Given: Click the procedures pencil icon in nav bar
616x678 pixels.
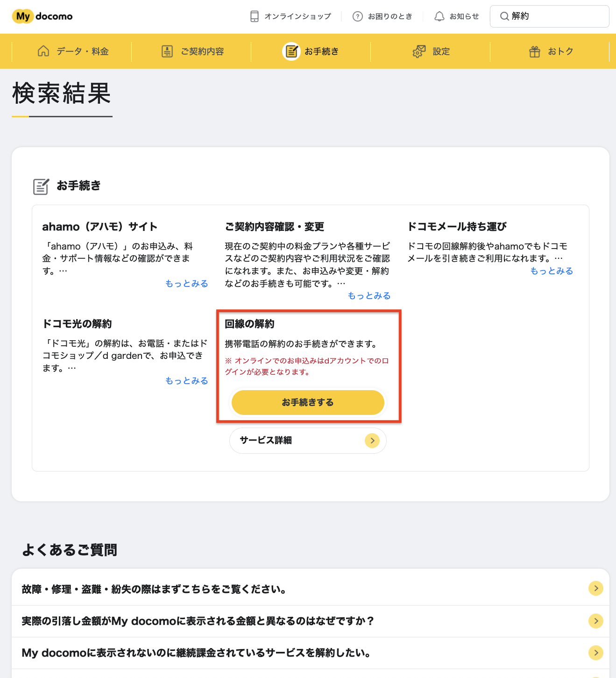Looking at the screenshot, I should (x=291, y=51).
